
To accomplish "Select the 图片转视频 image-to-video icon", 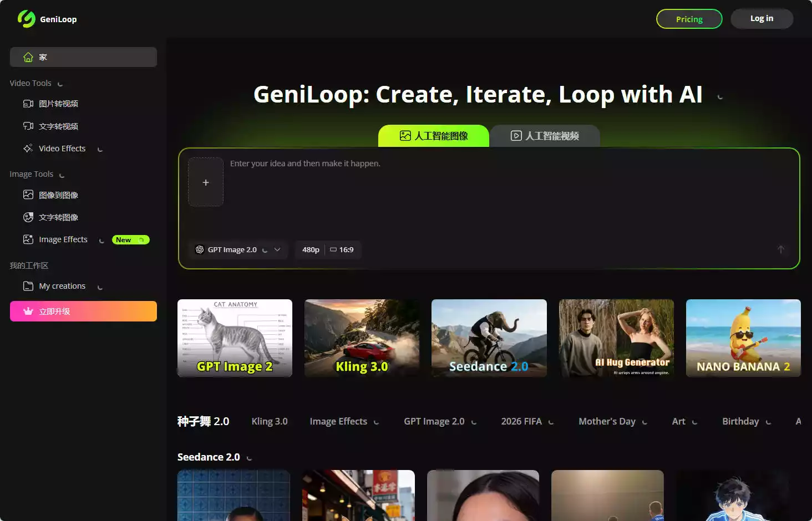I will [28, 104].
